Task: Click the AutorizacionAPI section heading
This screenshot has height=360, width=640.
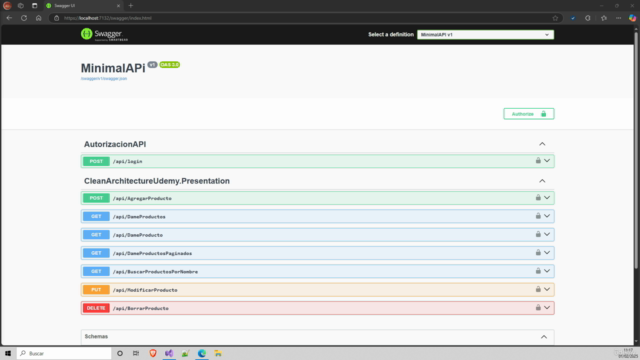Action: (x=115, y=144)
